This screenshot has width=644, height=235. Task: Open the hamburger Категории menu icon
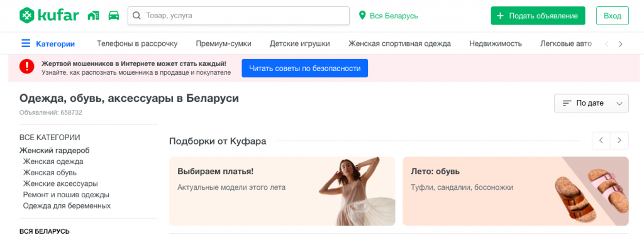tap(26, 43)
